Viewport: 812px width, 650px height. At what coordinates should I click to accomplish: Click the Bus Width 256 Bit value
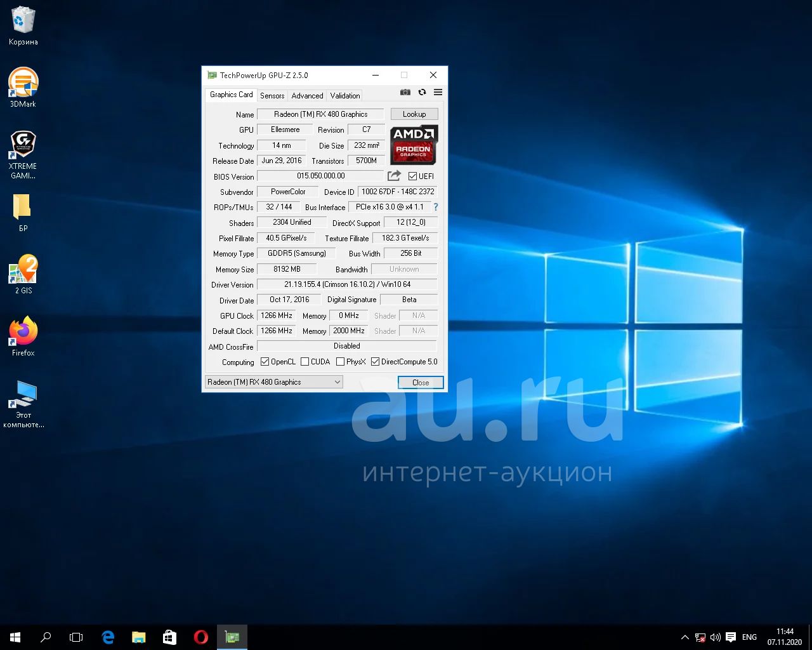point(410,253)
